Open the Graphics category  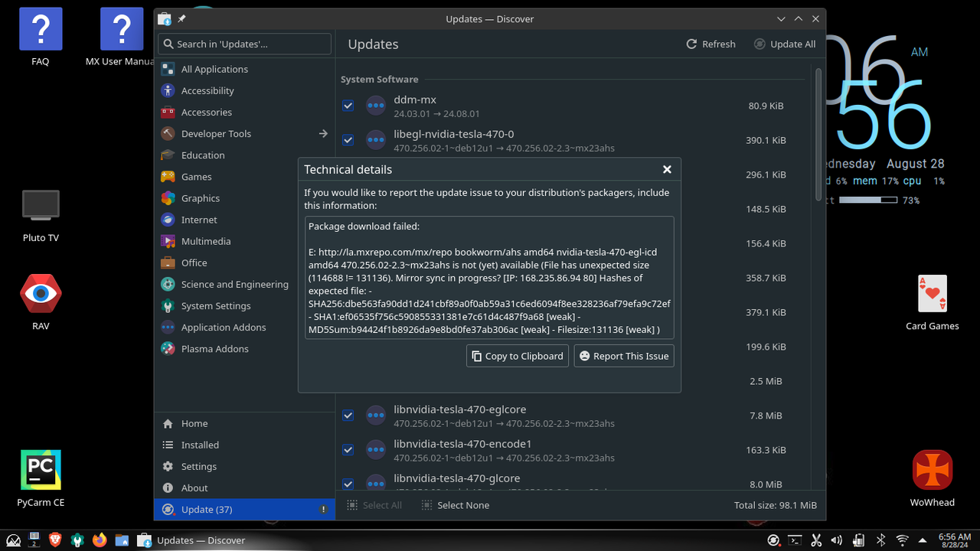pyautogui.click(x=244, y=197)
